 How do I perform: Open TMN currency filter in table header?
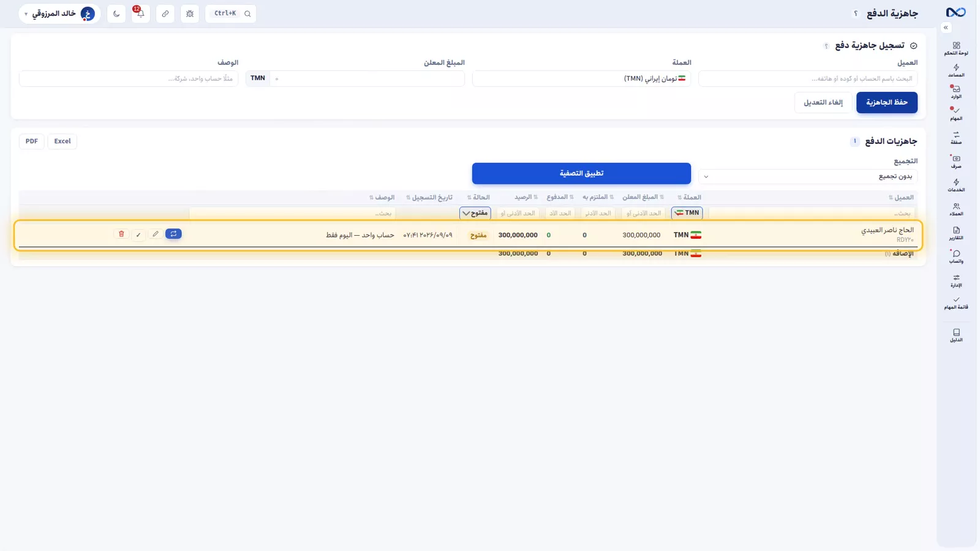pyautogui.click(x=687, y=213)
